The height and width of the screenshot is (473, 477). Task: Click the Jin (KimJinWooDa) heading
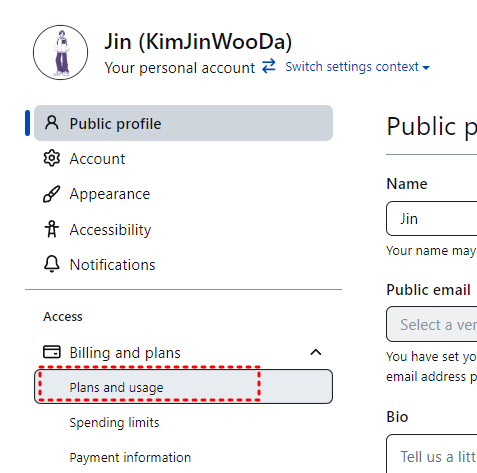(x=198, y=42)
